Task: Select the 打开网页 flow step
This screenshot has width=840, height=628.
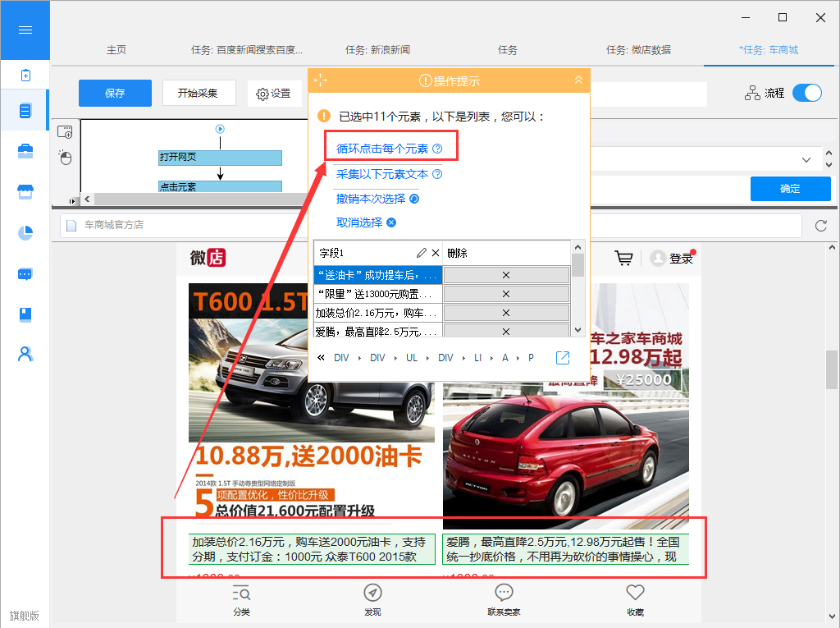Action: click(x=220, y=158)
